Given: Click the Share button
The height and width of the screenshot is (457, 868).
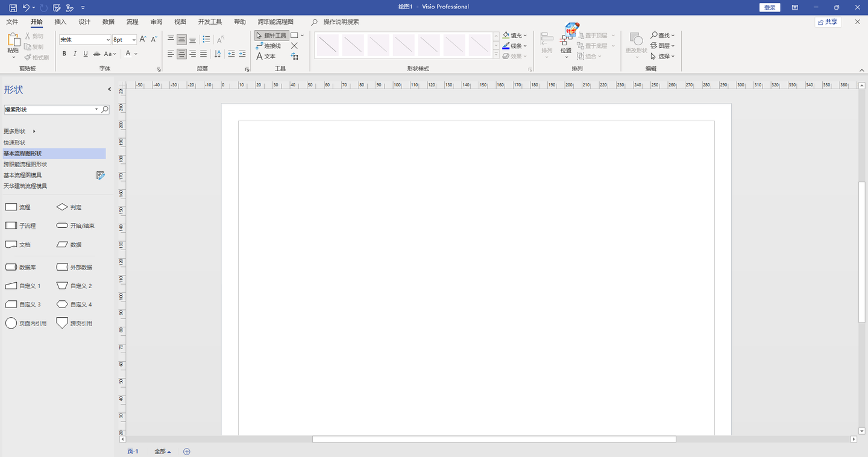Looking at the screenshot, I should point(828,22).
